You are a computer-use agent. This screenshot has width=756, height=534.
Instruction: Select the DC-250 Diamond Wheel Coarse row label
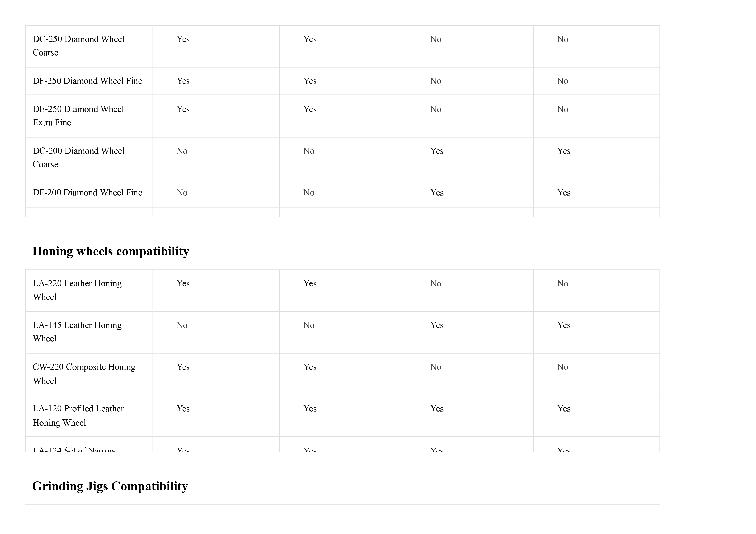click(x=78, y=46)
